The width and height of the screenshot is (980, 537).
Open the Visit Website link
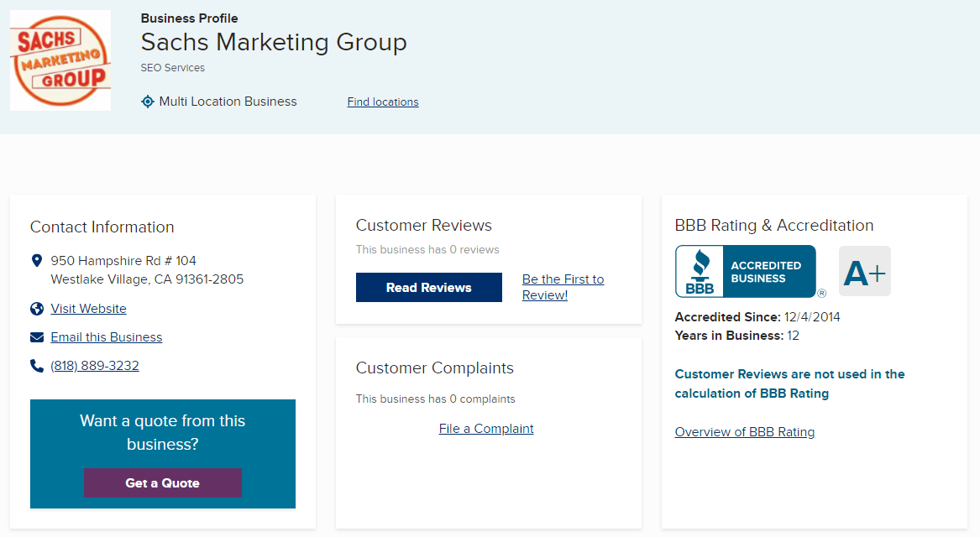coord(88,309)
